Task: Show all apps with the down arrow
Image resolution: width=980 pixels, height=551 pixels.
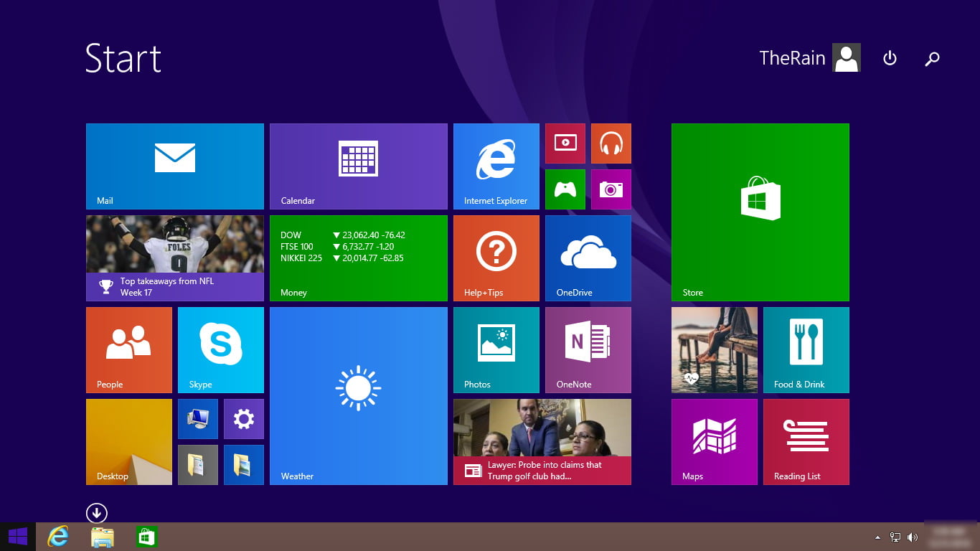Action: (x=96, y=513)
